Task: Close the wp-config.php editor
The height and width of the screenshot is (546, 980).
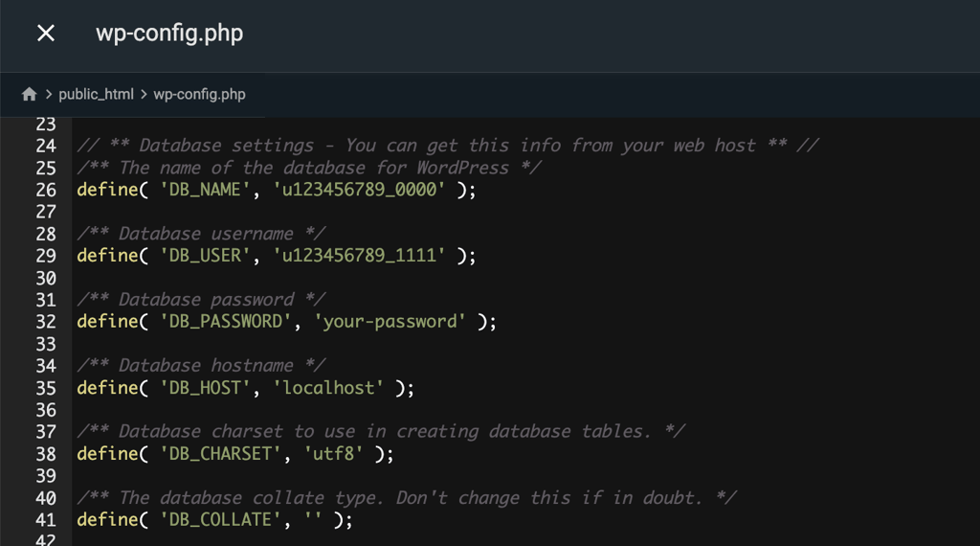Action: pyautogui.click(x=46, y=34)
